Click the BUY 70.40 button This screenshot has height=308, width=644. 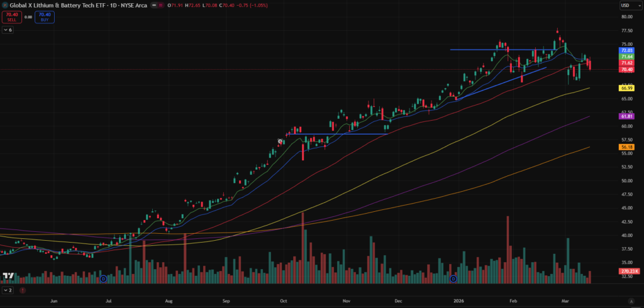[45, 17]
